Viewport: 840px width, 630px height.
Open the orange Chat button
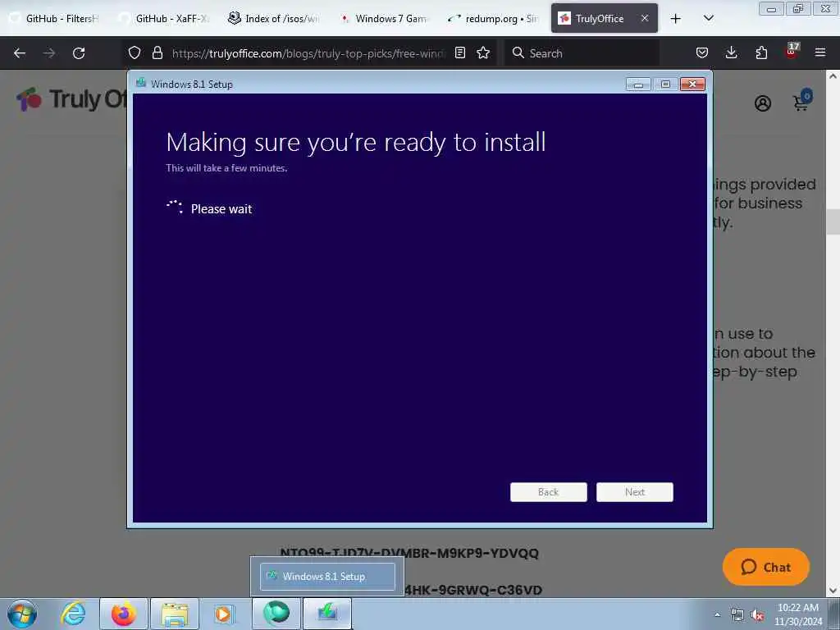coord(766,567)
